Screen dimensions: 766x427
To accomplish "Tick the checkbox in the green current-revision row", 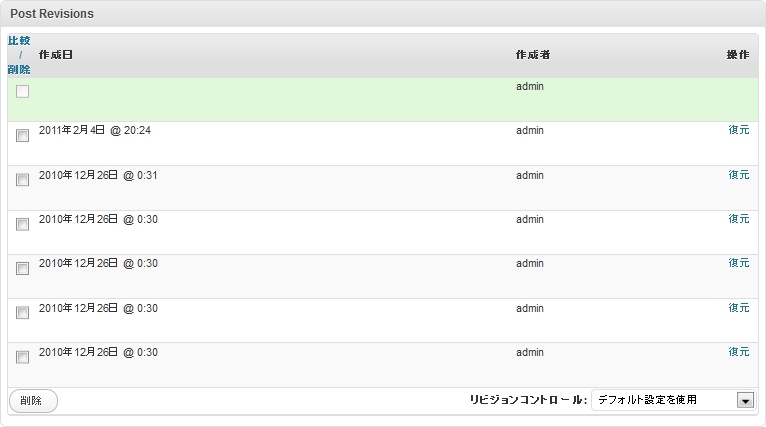I will click(22, 92).
